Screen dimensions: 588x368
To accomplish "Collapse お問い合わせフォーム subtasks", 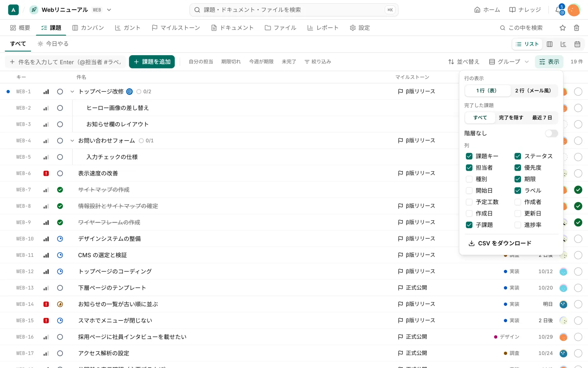I will click(72, 141).
